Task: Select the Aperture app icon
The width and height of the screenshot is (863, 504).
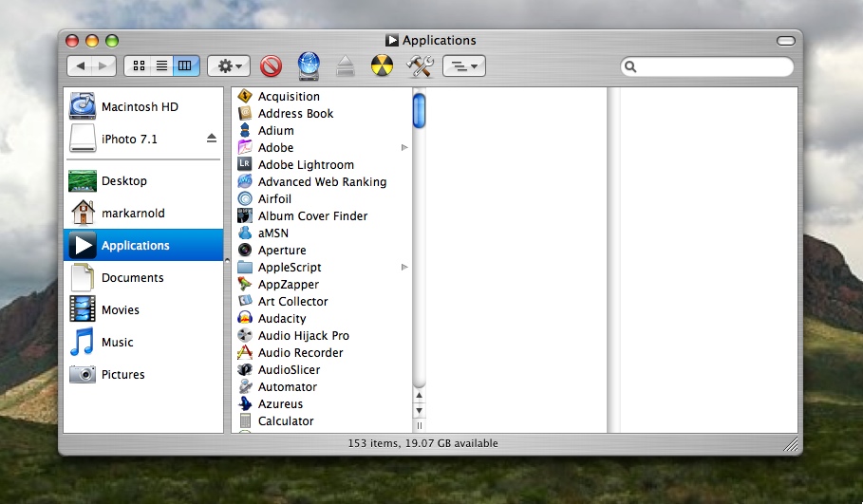Action: point(245,250)
